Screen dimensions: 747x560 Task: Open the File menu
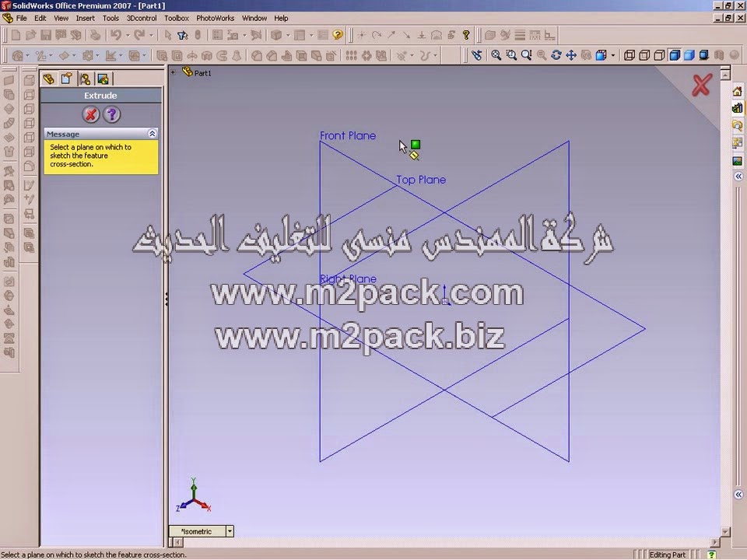point(22,18)
